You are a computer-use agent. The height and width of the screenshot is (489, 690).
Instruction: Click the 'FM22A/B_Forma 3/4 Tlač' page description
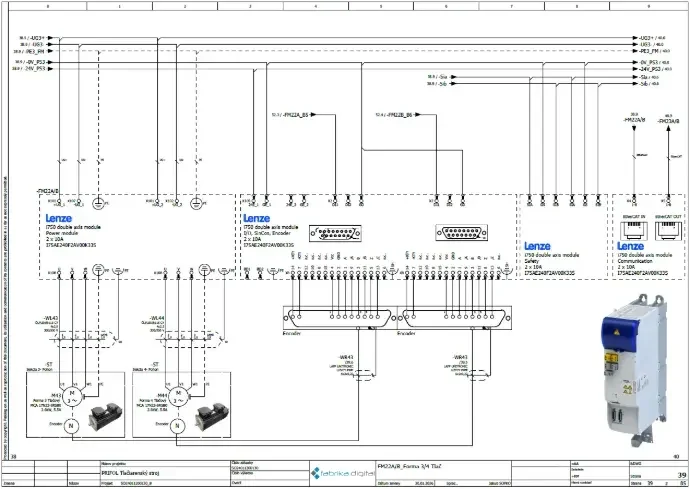410,466
